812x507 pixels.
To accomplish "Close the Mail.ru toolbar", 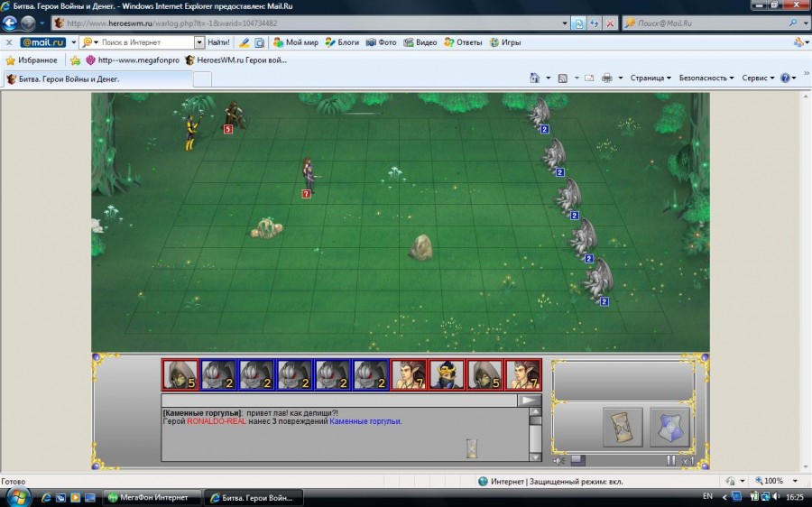I will click(x=9, y=42).
